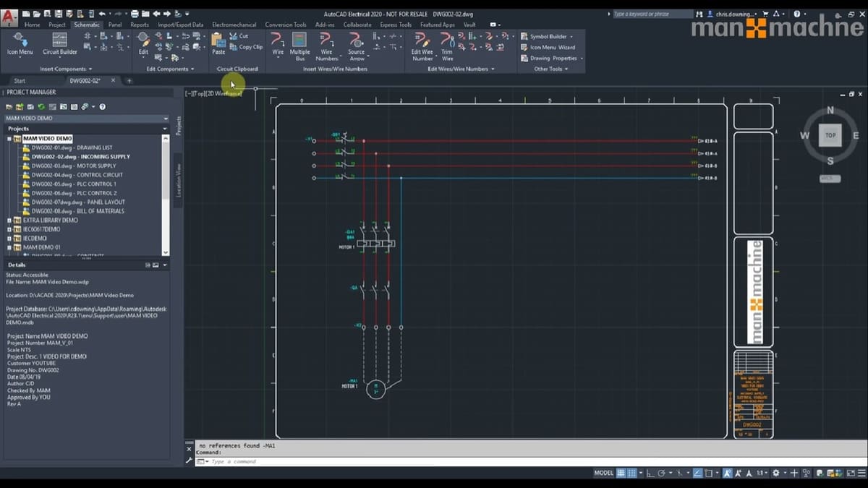Open Edit Wire Number tool
868x488 pixels.
422,46
